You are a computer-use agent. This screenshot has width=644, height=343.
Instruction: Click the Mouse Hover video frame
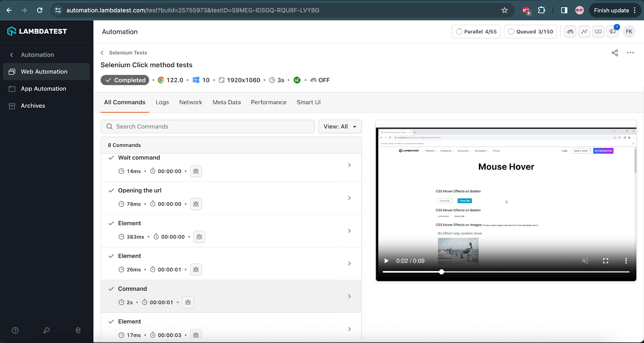click(x=506, y=204)
